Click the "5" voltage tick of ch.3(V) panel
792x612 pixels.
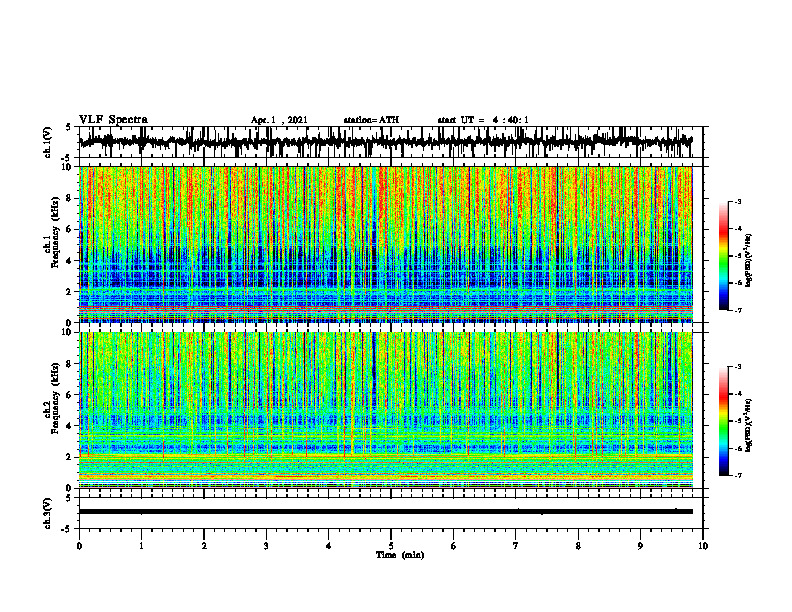68,498
